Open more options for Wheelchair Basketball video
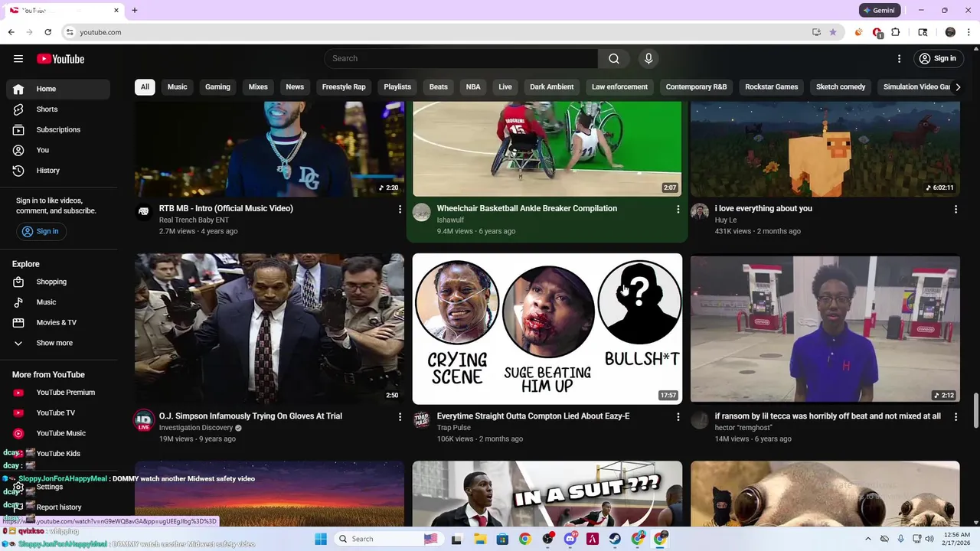Screen dimensions: 980x551 (x=678, y=209)
